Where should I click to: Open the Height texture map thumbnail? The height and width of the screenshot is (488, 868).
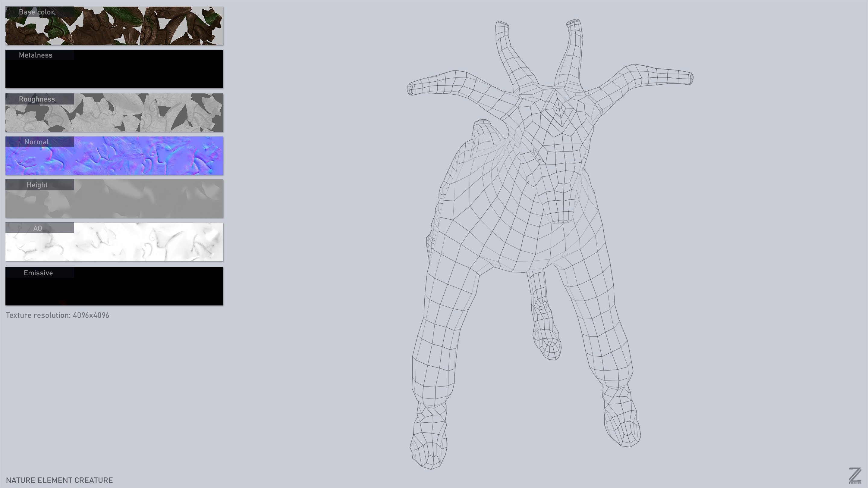coord(114,199)
